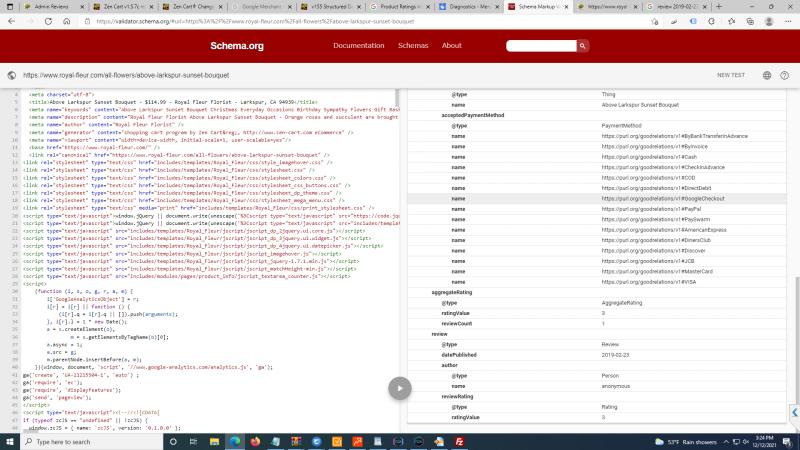Close the Admin Reviews tab
Screen dimensions: 800x450
(x=81, y=7)
